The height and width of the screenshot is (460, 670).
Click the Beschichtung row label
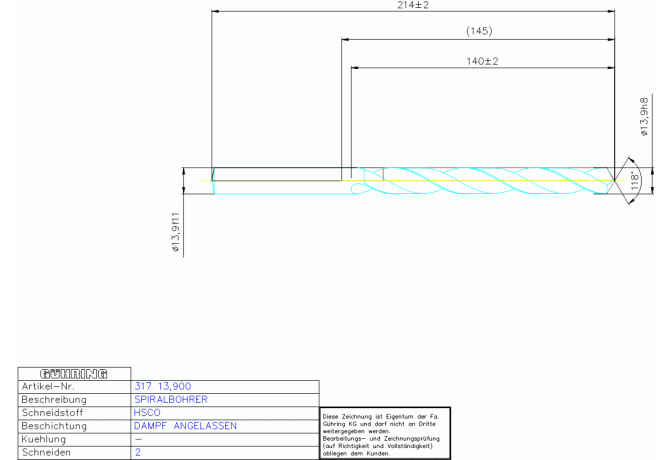55,425
